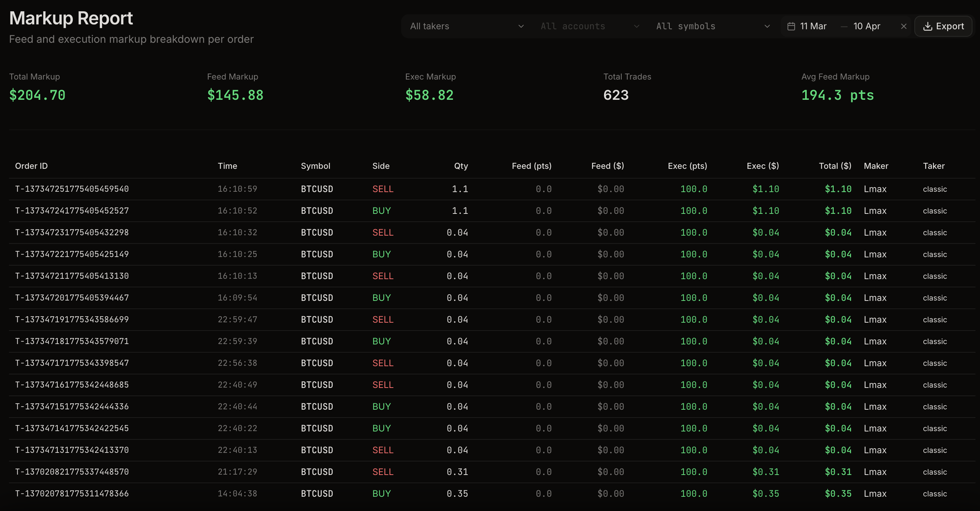The width and height of the screenshot is (980, 511).
Task: Click the Avg Feed Markup value 194.3 pts
Action: [x=837, y=95]
